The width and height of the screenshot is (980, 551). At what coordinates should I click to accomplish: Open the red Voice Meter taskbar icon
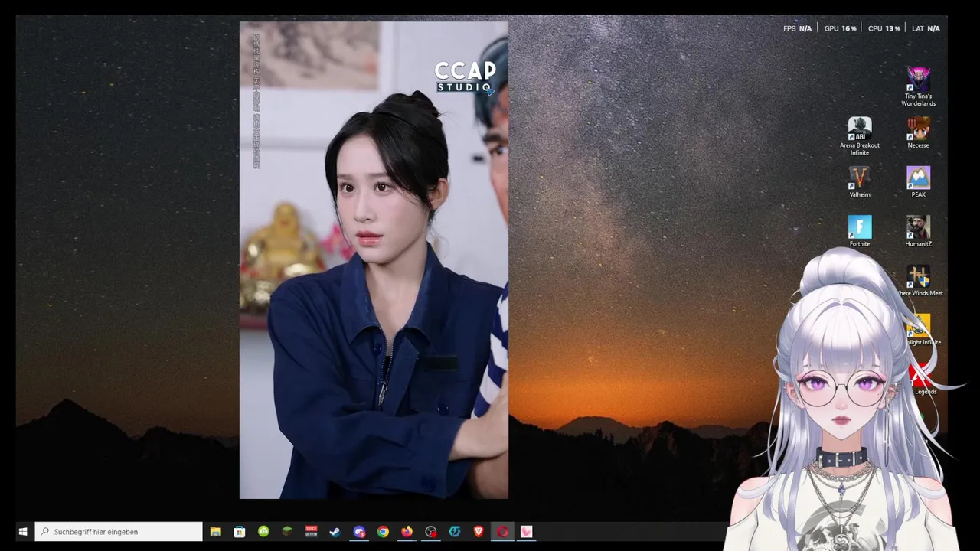click(x=311, y=531)
